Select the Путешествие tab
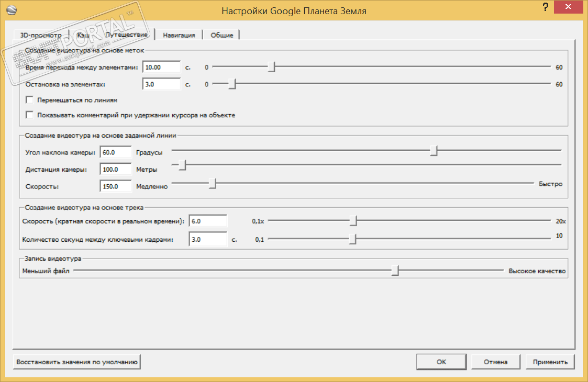This screenshot has height=382, width=588. point(126,34)
